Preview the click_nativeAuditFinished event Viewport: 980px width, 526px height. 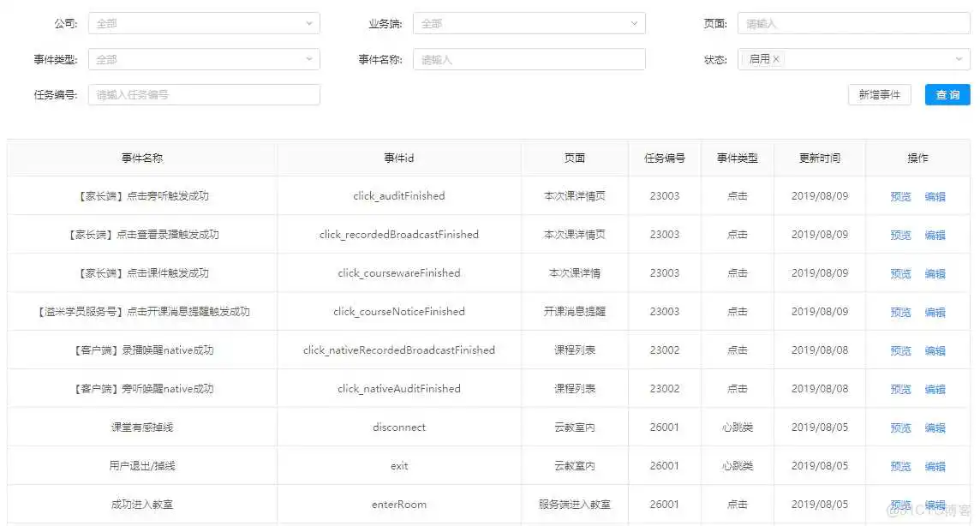coord(900,388)
